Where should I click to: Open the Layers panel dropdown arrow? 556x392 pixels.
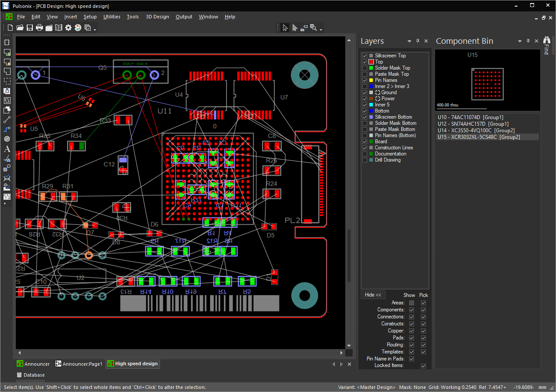[x=409, y=41]
